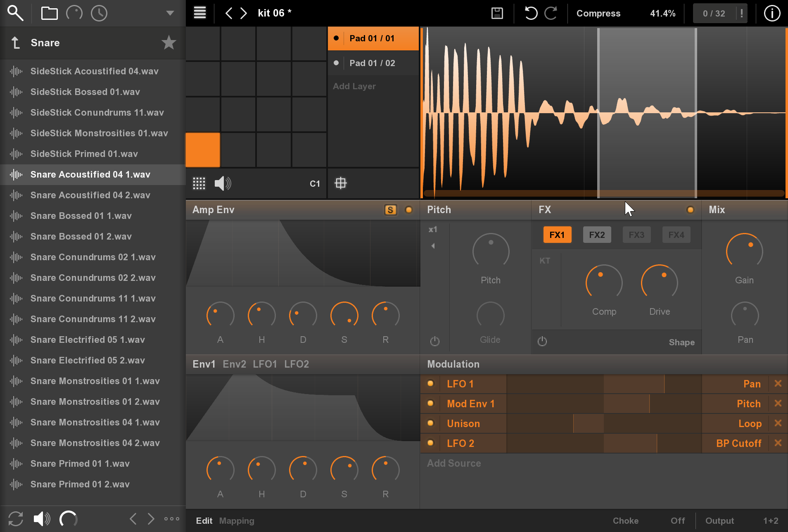Image resolution: width=788 pixels, height=532 pixels.
Task: Remove the Unison Loop modulation
Action: coord(778,423)
